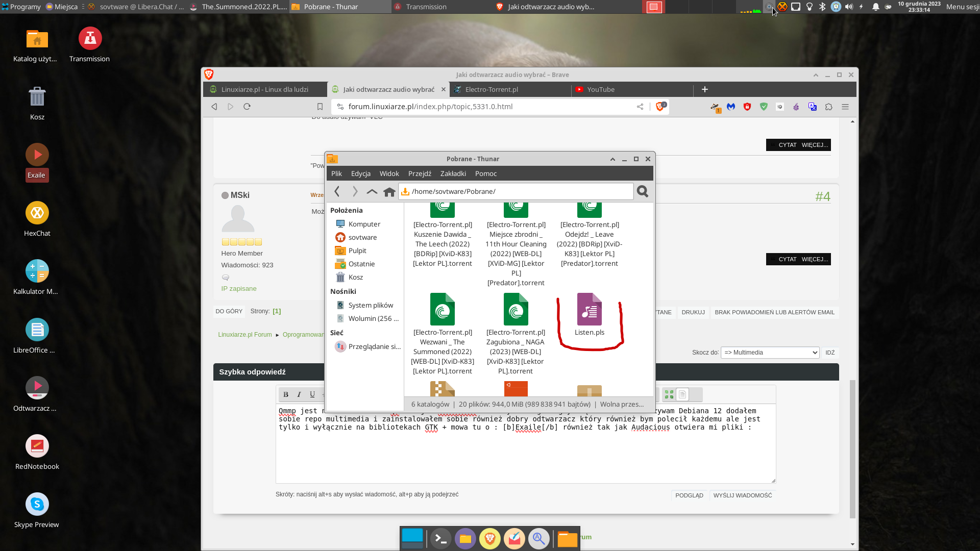Open the Skocz do Multimedia dropdown
980x551 pixels.
770,353
